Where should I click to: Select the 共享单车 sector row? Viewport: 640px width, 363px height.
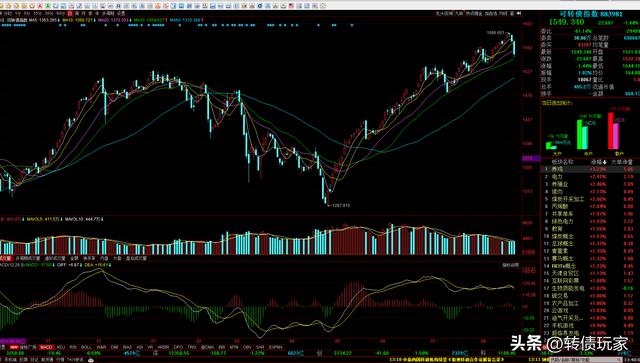590,214
